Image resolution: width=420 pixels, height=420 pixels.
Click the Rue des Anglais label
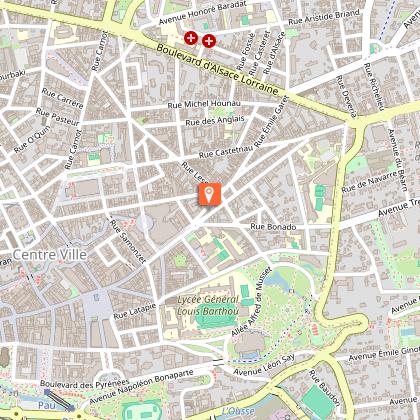[215, 120]
